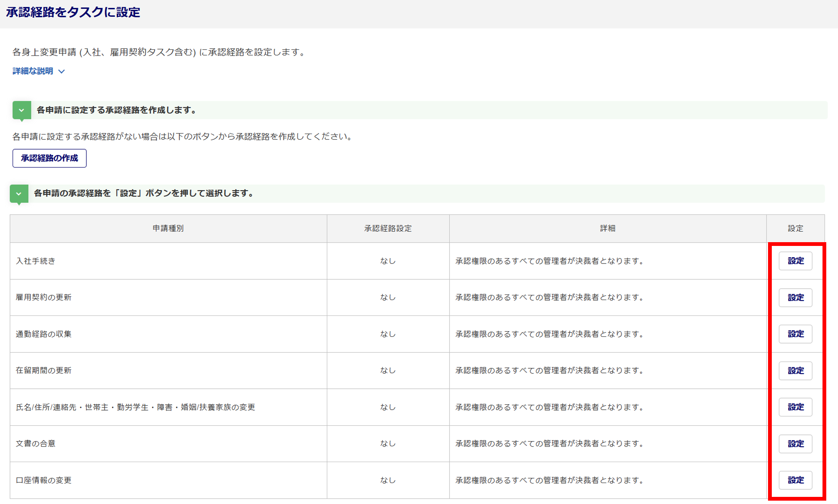This screenshot has height=504, width=838.
Task: Click the page title 承認経路をタスクに設定
Action: click(73, 13)
